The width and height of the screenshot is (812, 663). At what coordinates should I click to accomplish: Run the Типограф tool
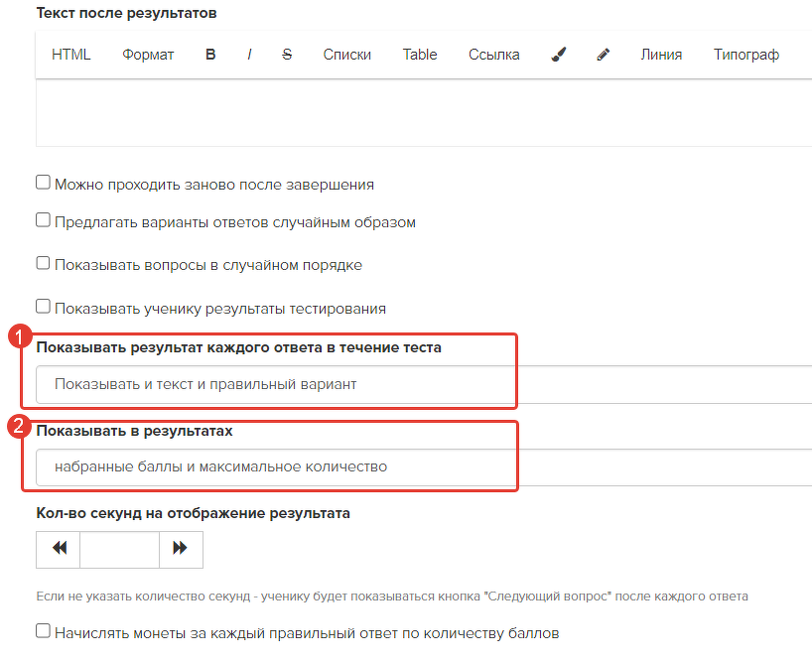pyautogui.click(x=746, y=55)
